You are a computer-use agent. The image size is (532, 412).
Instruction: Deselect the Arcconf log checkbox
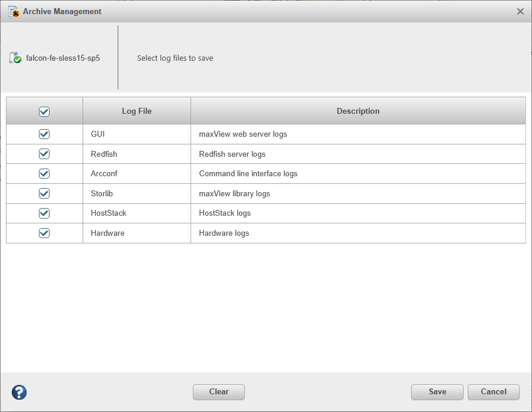coord(44,174)
